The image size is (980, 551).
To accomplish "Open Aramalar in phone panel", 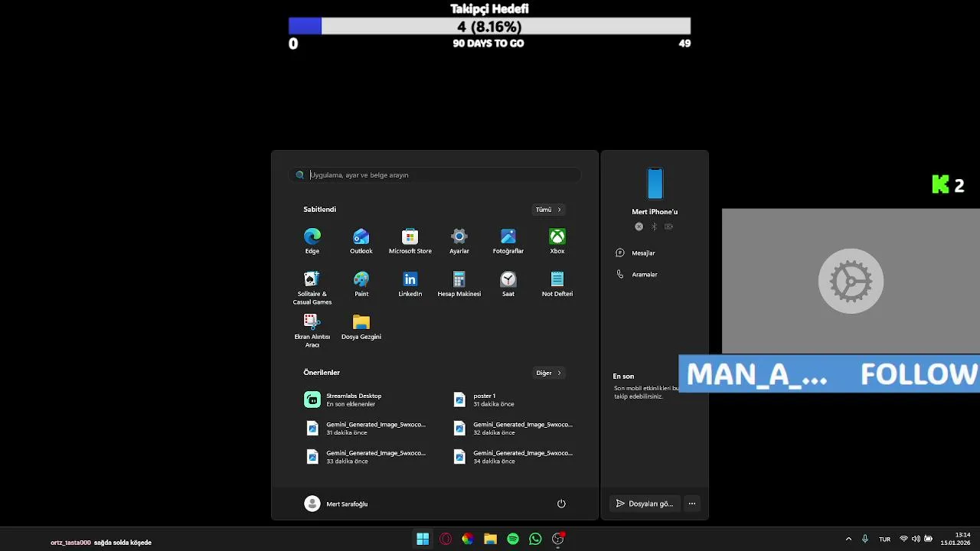I will coord(637,274).
